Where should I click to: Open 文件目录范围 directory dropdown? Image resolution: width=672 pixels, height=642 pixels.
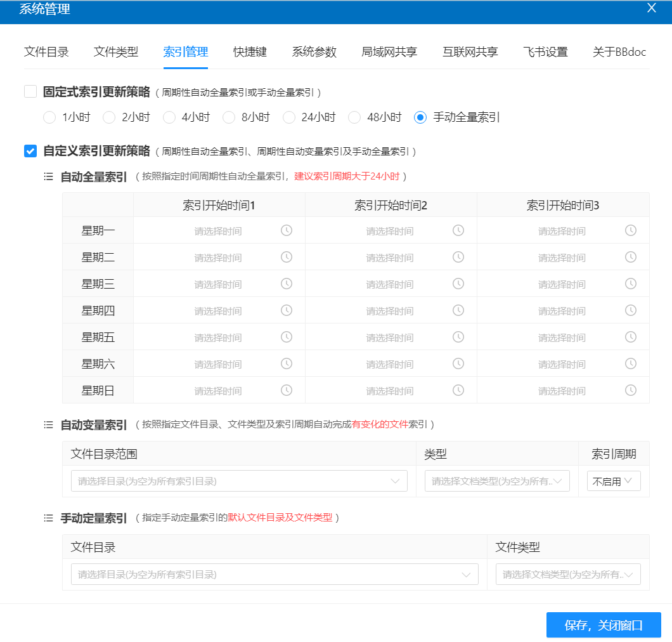(x=239, y=481)
